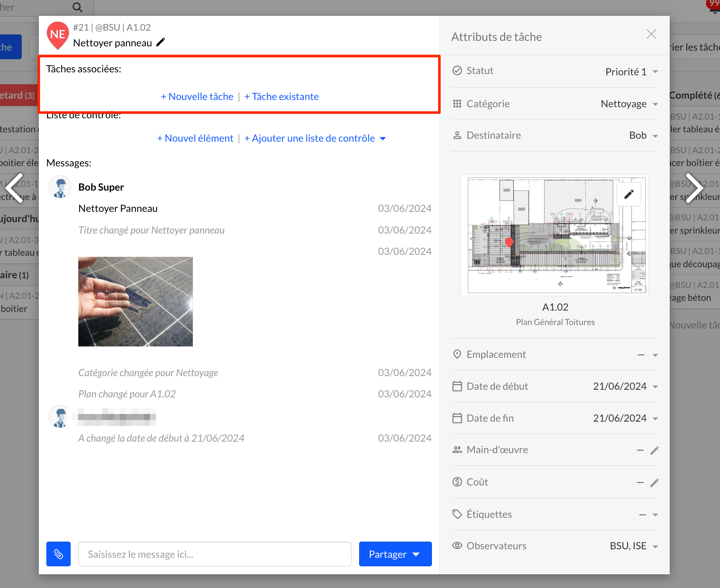The image size is (720, 588).
Task: Open the A1.02 plan thumbnail
Action: (555, 235)
